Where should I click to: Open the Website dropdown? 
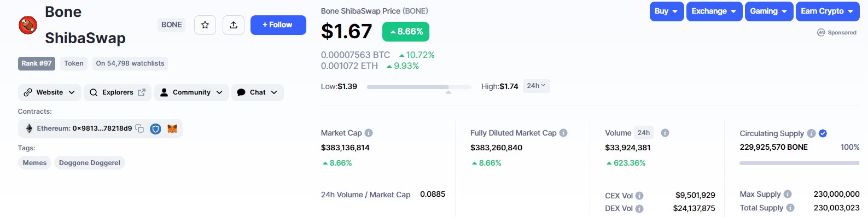[x=50, y=92]
